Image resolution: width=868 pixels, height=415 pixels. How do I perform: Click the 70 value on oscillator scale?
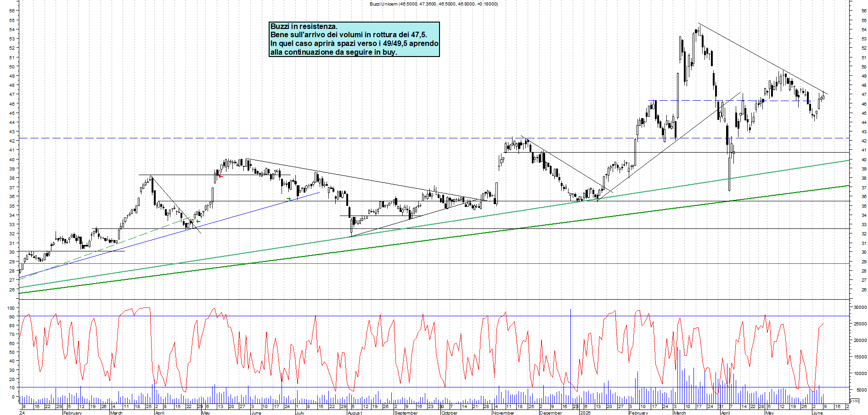[12, 335]
